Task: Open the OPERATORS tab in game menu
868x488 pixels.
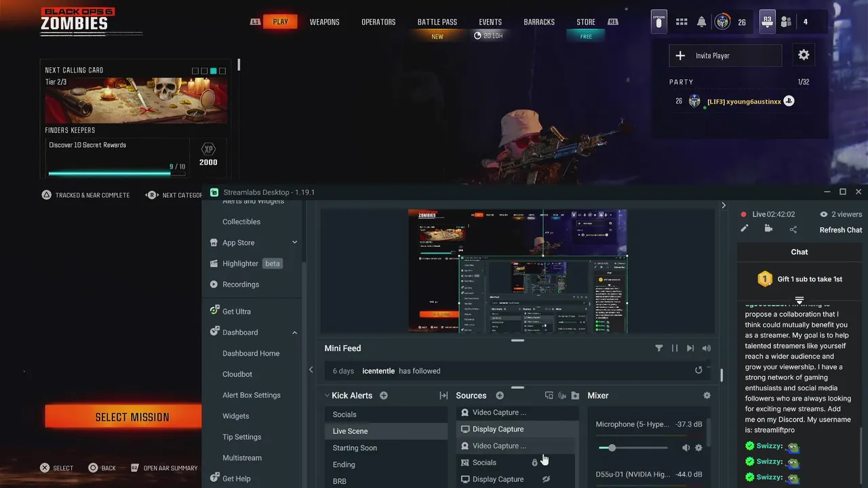Action: pyautogui.click(x=378, y=22)
